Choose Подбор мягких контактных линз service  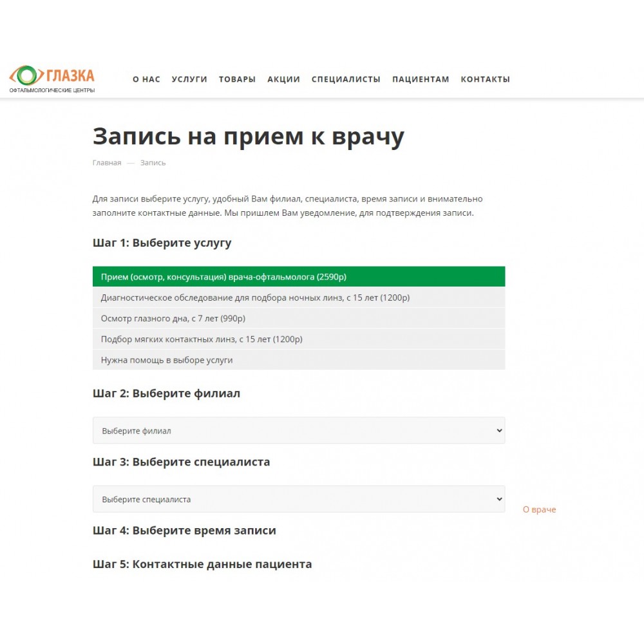(x=298, y=339)
